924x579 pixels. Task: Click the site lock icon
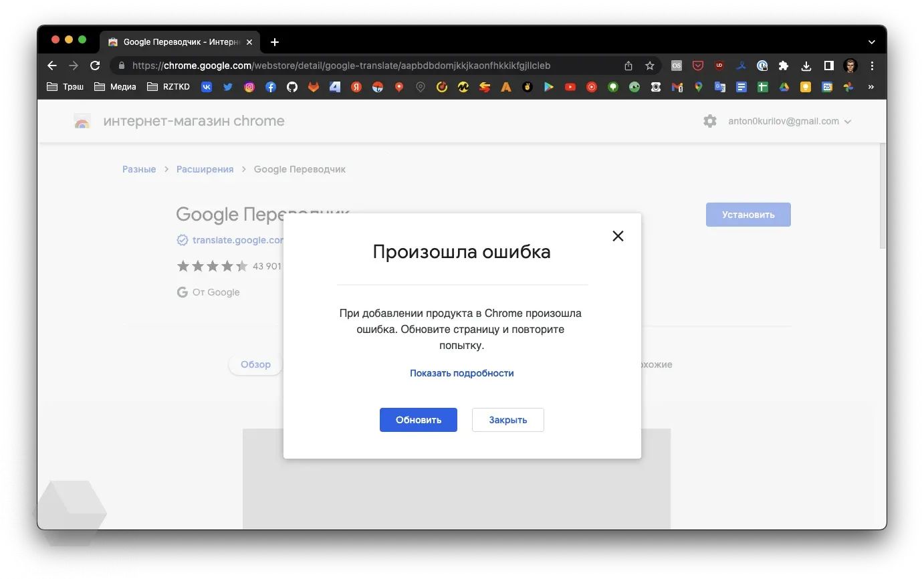pyautogui.click(x=121, y=66)
